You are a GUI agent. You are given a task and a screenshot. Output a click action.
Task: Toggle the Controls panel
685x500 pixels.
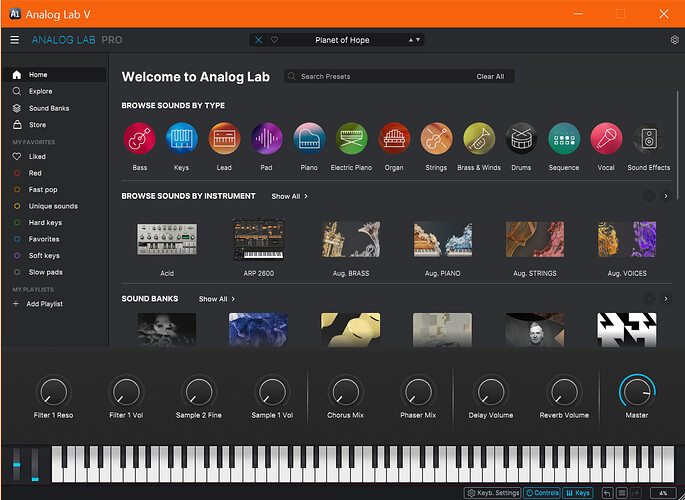[542, 493]
